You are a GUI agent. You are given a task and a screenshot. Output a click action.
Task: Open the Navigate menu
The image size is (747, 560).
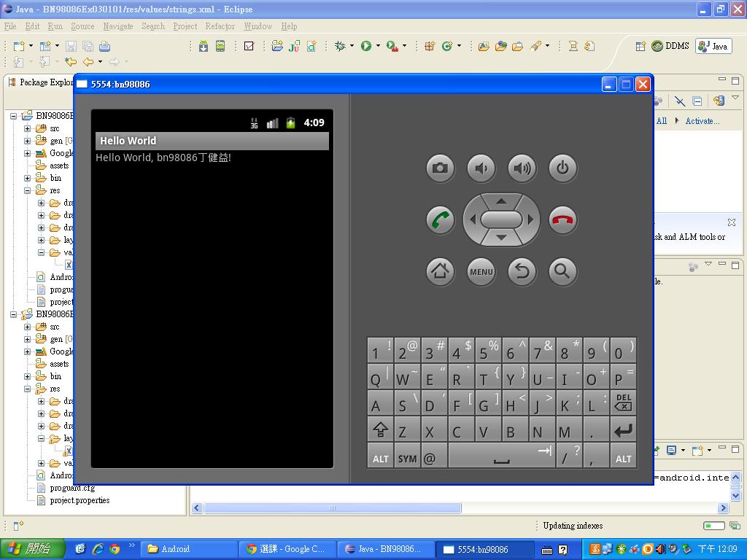click(117, 26)
